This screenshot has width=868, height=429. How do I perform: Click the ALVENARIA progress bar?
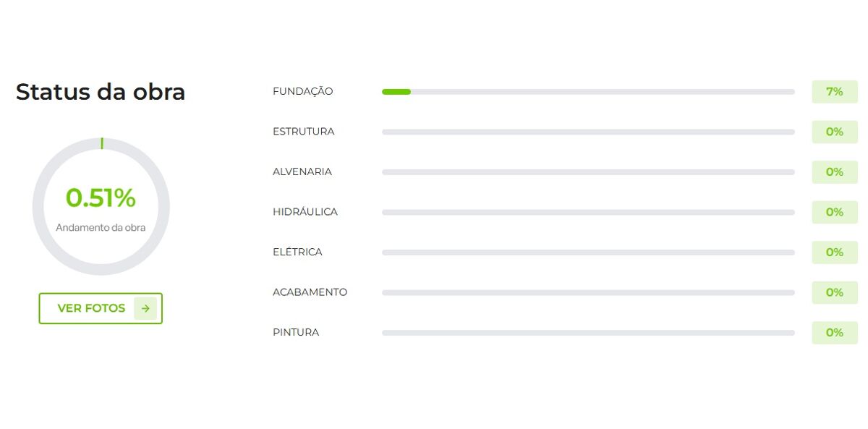point(587,172)
